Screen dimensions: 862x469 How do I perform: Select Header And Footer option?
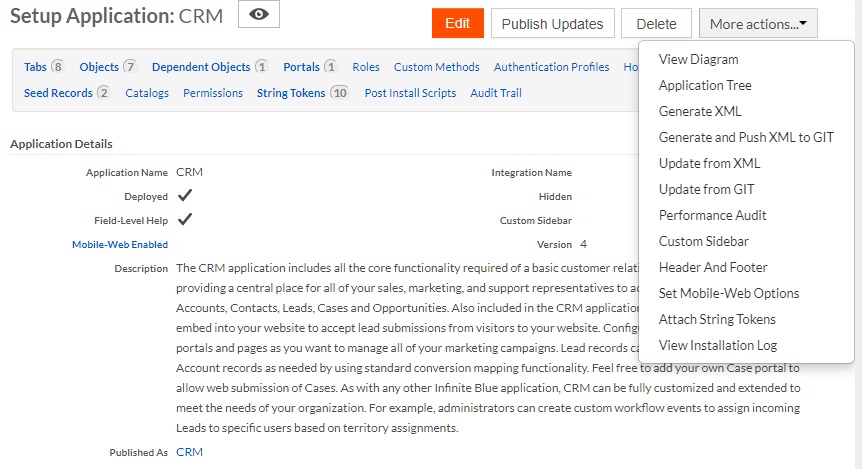point(713,267)
